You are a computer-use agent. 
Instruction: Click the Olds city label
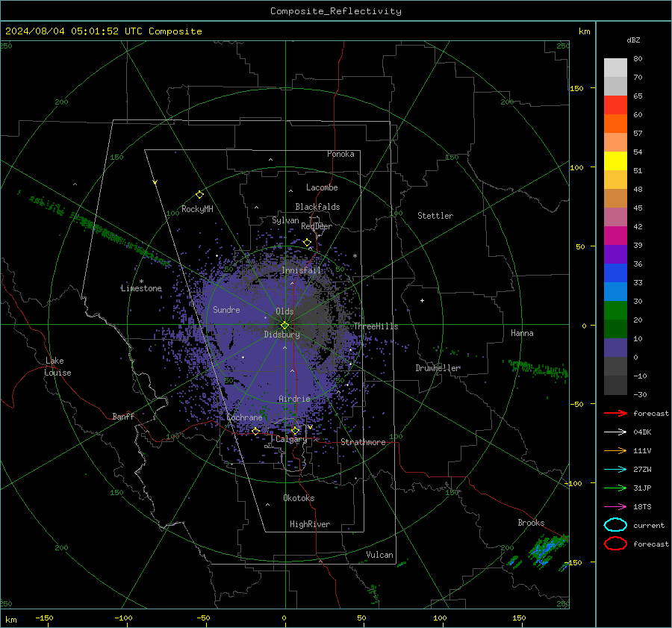[284, 311]
